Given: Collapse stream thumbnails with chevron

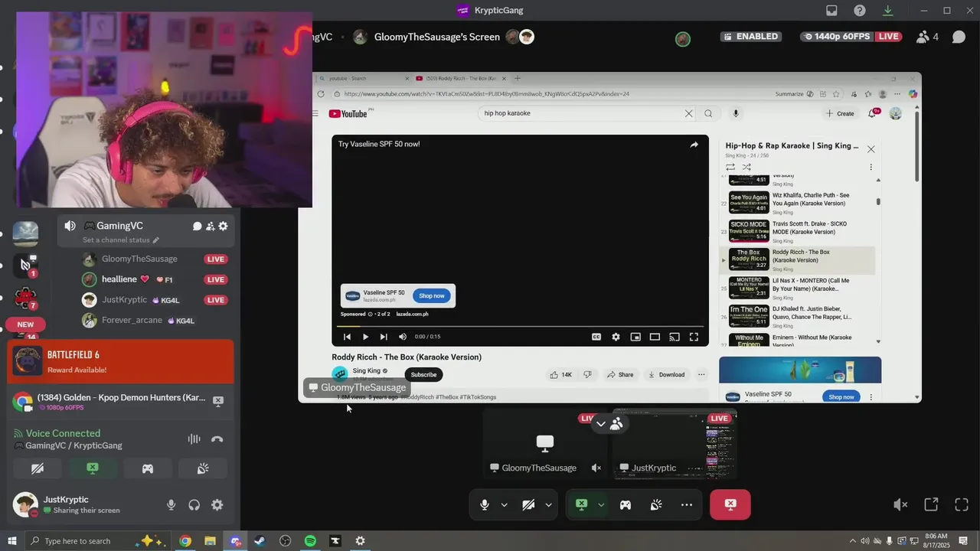Looking at the screenshot, I should [601, 423].
